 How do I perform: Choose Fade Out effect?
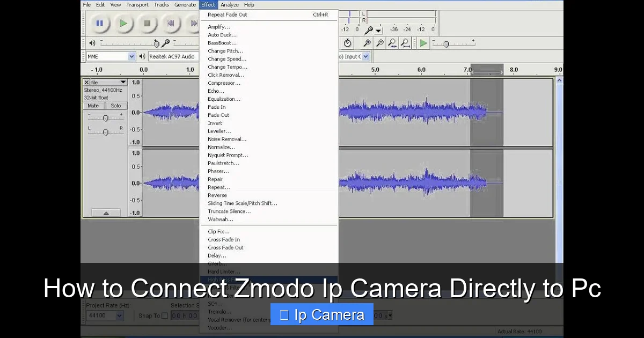(x=269, y=115)
